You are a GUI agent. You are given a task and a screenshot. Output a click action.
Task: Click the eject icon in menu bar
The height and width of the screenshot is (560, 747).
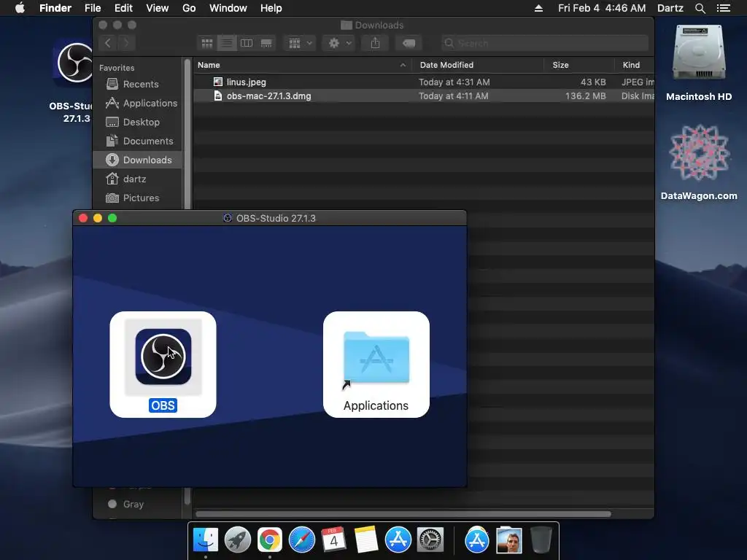tap(538, 8)
